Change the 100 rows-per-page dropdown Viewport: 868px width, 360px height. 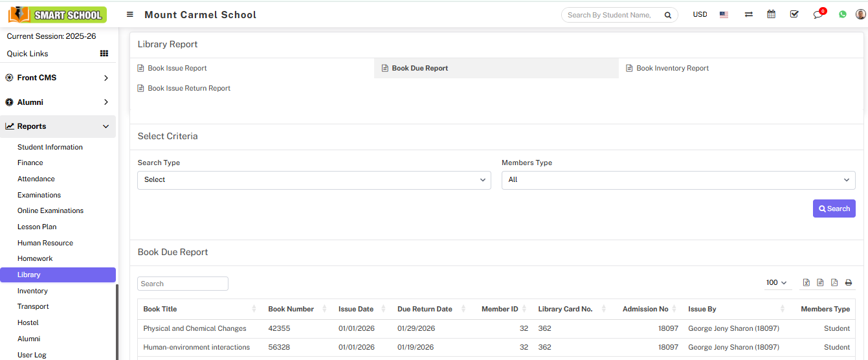tap(776, 283)
